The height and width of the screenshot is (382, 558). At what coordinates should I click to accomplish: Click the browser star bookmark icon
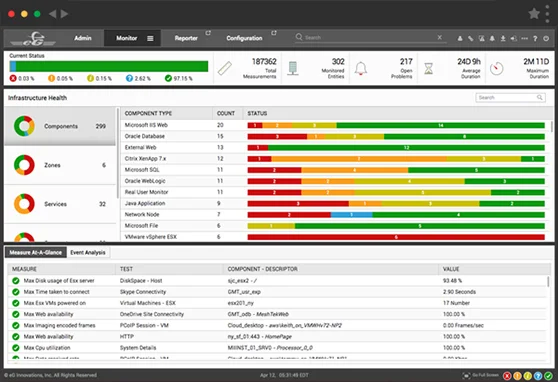[x=534, y=14]
